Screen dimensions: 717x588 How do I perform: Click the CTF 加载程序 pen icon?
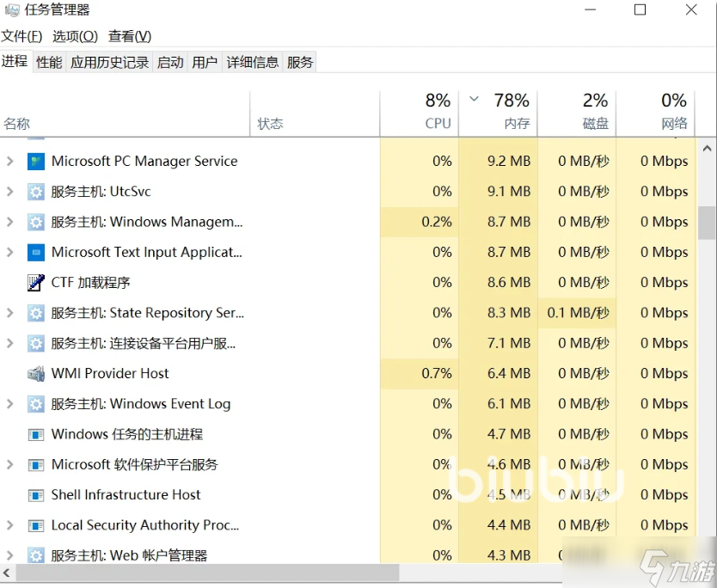click(x=35, y=282)
